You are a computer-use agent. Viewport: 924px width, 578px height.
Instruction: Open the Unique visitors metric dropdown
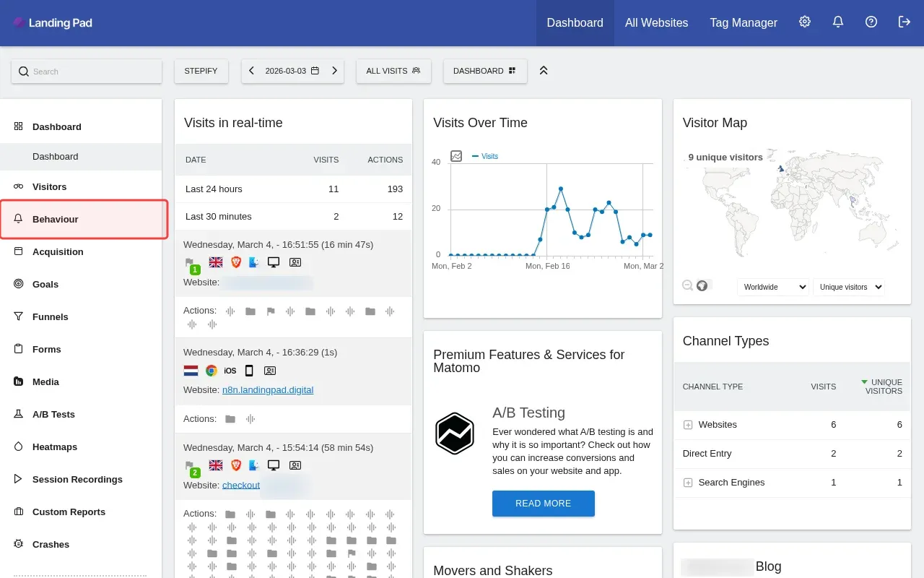848,287
